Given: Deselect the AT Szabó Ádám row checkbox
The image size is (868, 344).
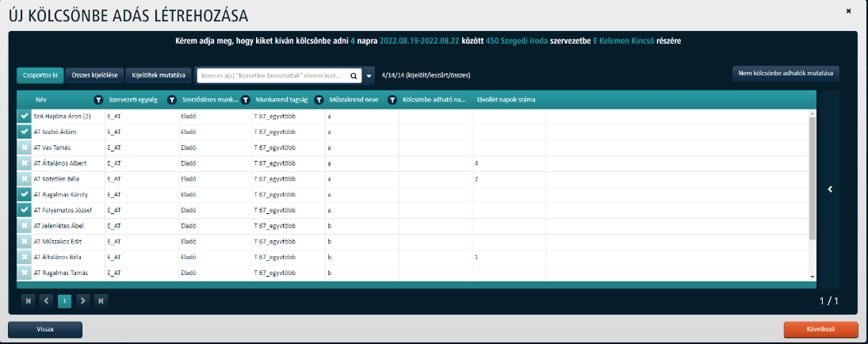Looking at the screenshot, I should tap(25, 132).
